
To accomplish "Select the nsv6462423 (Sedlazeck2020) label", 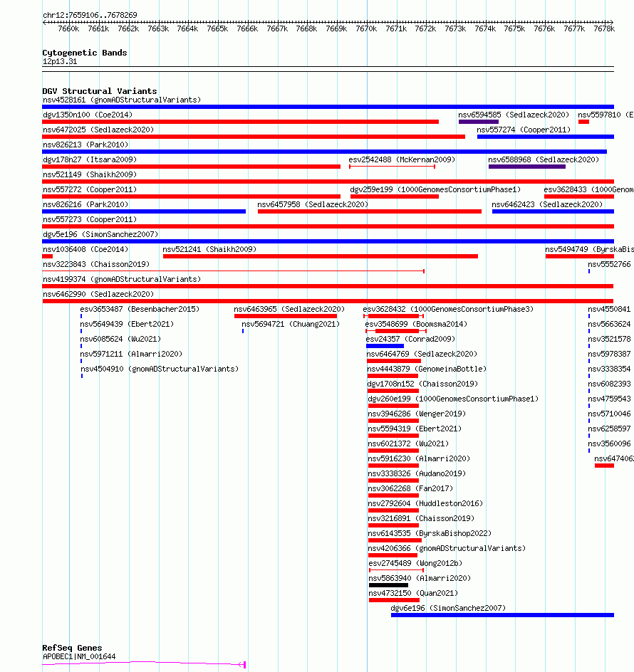I will point(547,205).
